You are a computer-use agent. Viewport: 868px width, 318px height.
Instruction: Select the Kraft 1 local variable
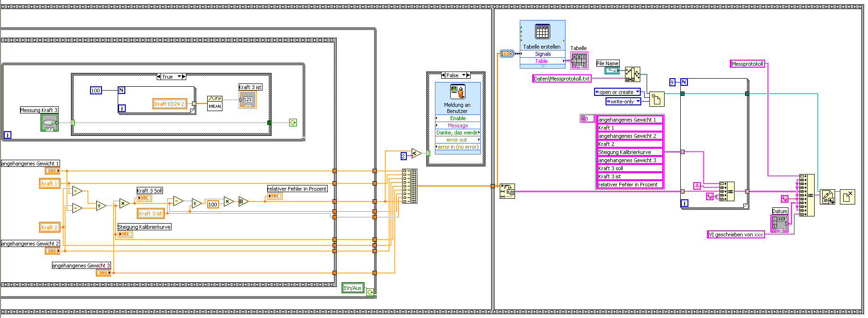[50, 184]
